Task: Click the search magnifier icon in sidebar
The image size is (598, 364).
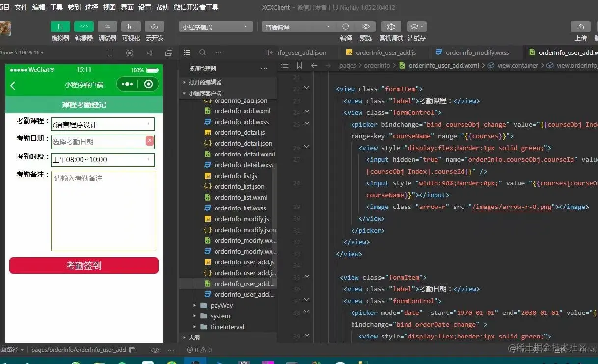Action: [x=203, y=52]
